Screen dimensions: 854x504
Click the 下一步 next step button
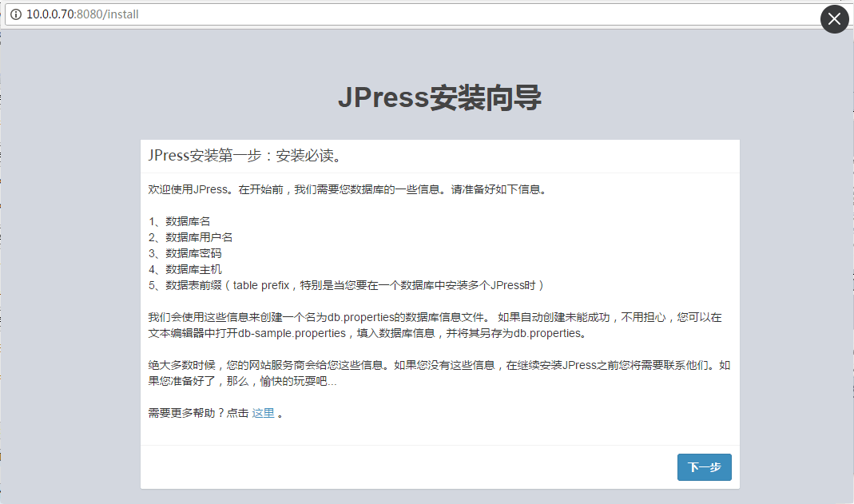click(x=705, y=467)
